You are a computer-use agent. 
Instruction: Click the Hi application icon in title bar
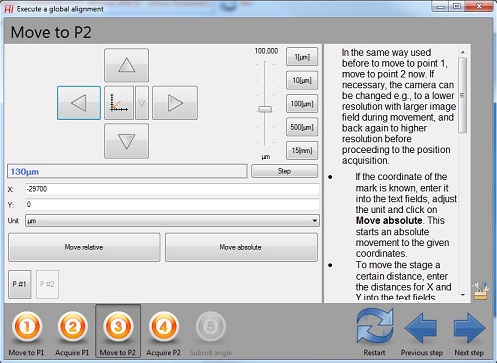tap(9, 9)
